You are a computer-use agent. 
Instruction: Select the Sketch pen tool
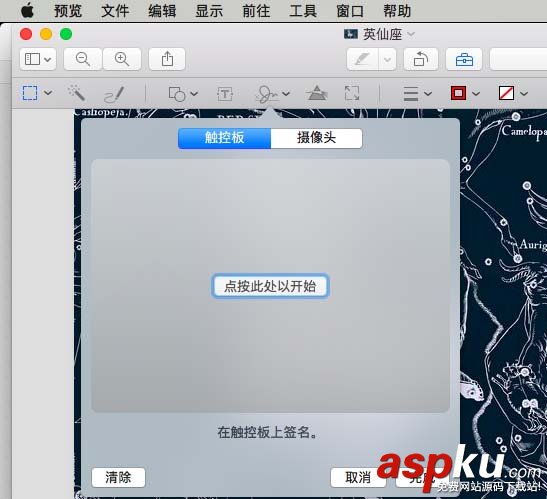pos(114,94)
